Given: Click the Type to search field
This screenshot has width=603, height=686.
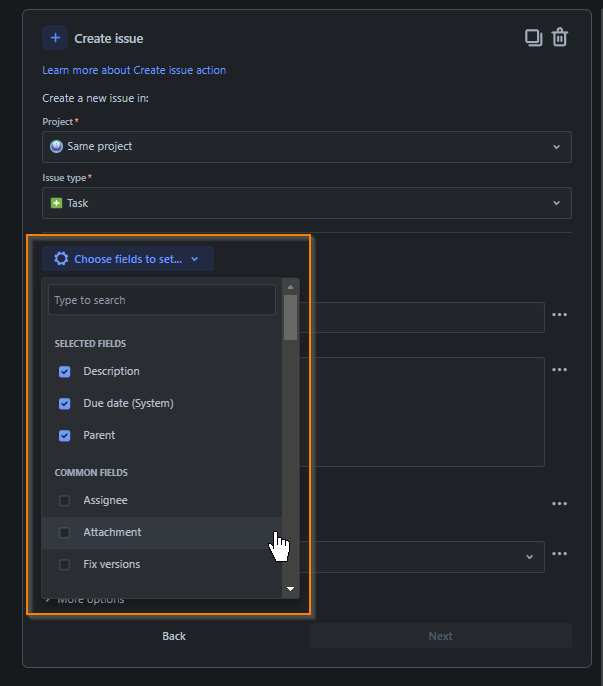Looking at the screenshot, I should click(x=162, y=300).
